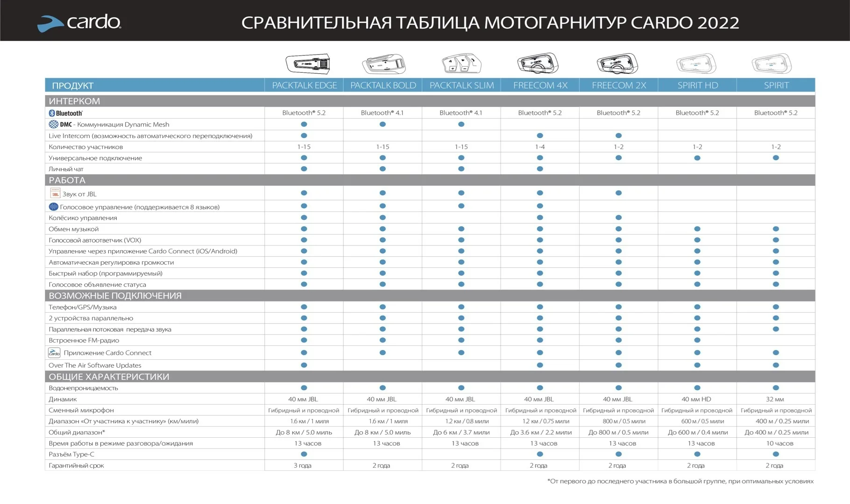This screenshot has width=850, height=504.
Task: Click the Колёсико управления row label
Action: pos(83,218)
